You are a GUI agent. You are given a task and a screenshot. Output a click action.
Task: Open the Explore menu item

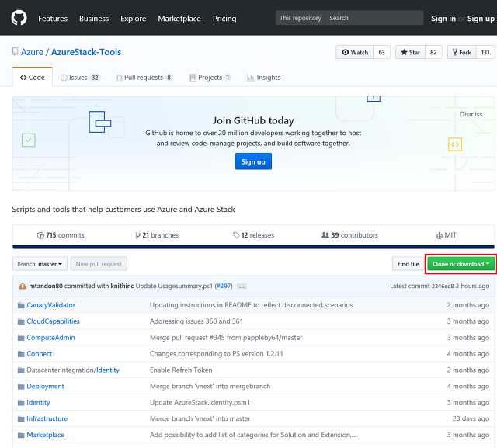click(x=133, y=19)
